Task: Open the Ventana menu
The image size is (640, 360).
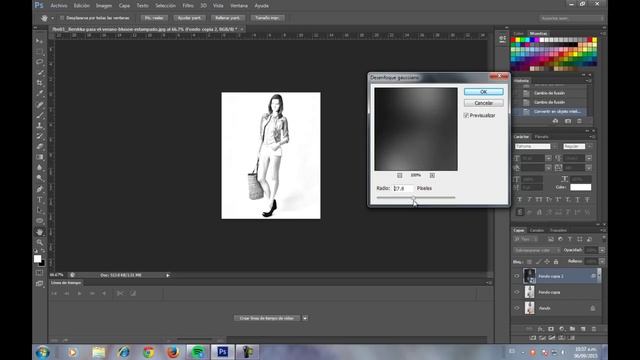Action: 239,6
